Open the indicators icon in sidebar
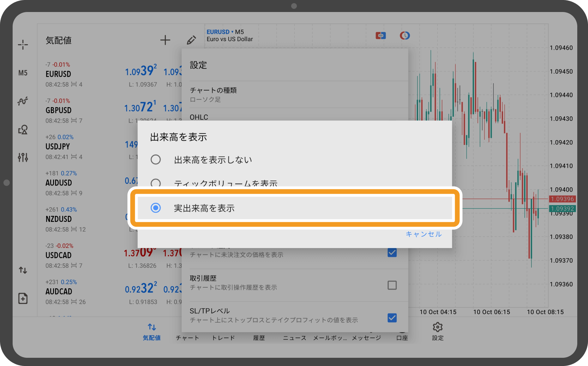This screenshot has width=588, height=366. [23, 101]
